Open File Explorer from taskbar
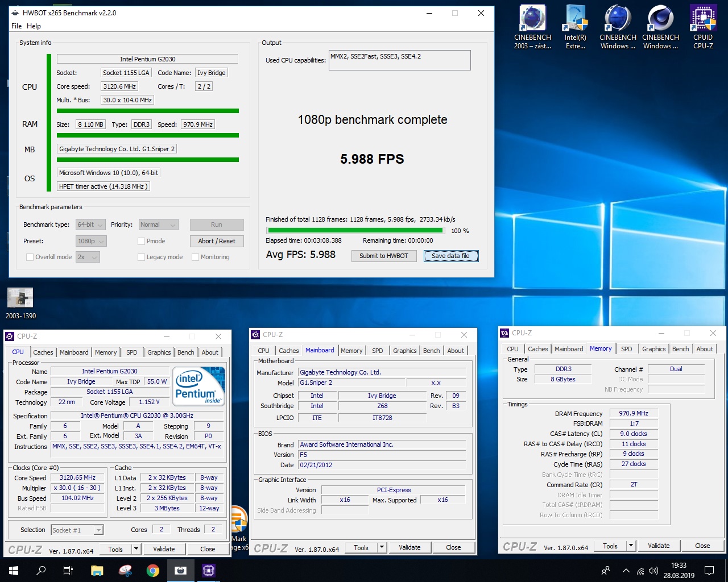 pos(97,571)
